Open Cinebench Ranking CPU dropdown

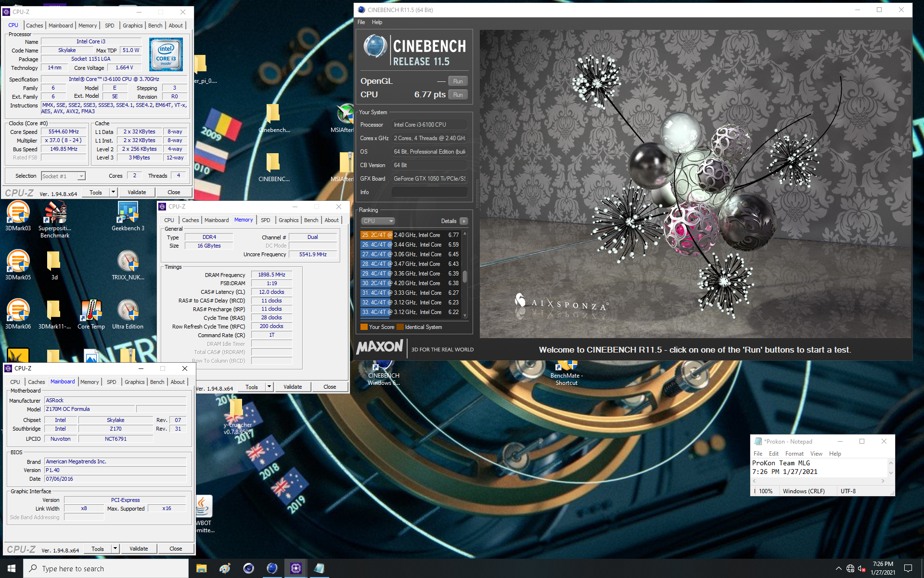pos(378,221)
